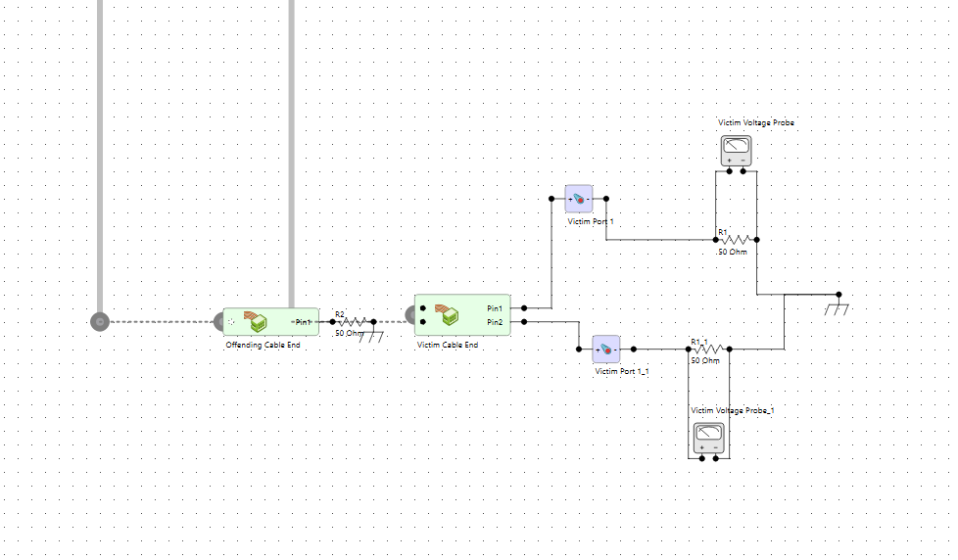Click the left terminal node of Victim Port 1

pyautogui.click(x=551, y=199)
